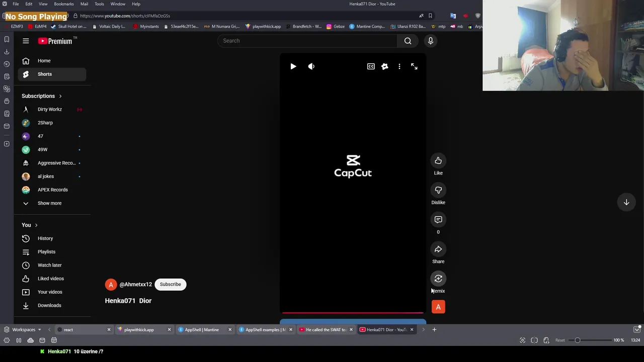Screen dimensions: 644x362
Task: Adjust the page zoom slider
Action: [591, 340]
